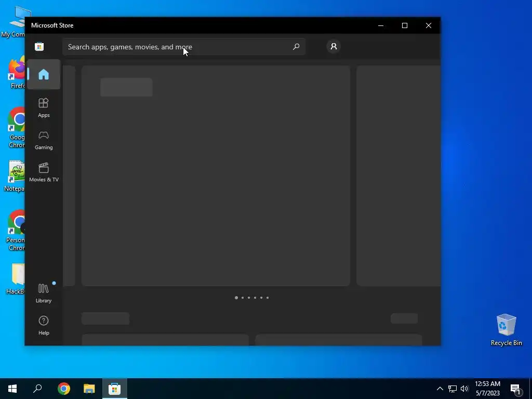Open the Movies & TV section
Viewport: 532px width, 399px height.
tap(44, 172)
